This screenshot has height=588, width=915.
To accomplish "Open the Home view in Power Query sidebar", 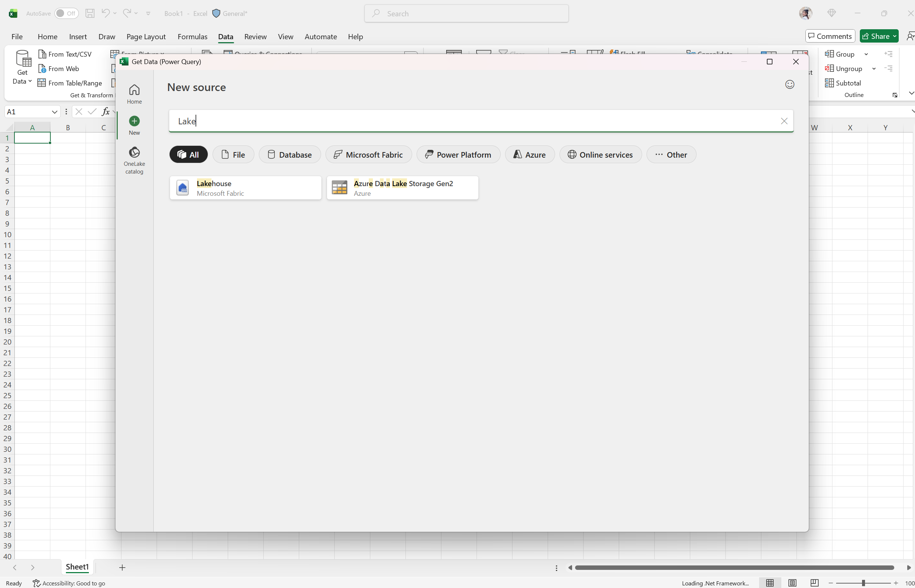I will point(134,93).
